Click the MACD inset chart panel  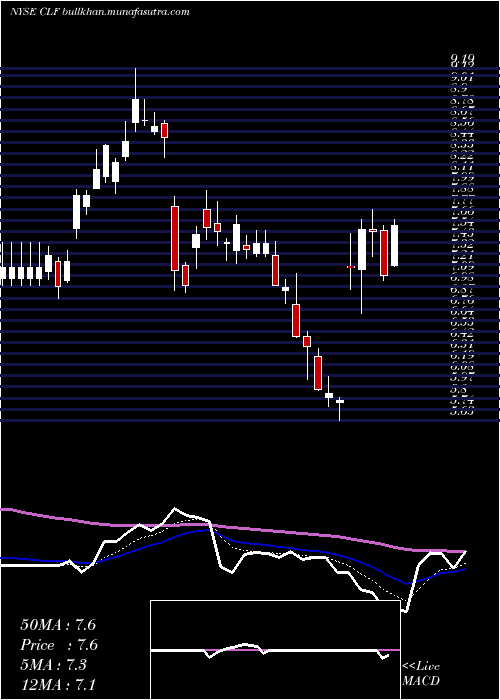coord(275,650)
